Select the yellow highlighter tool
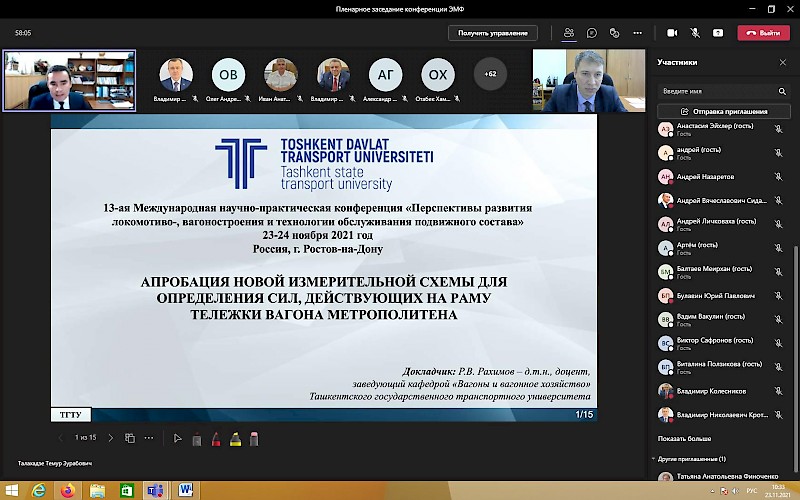The image size is (800, 500). coord(235,438)
